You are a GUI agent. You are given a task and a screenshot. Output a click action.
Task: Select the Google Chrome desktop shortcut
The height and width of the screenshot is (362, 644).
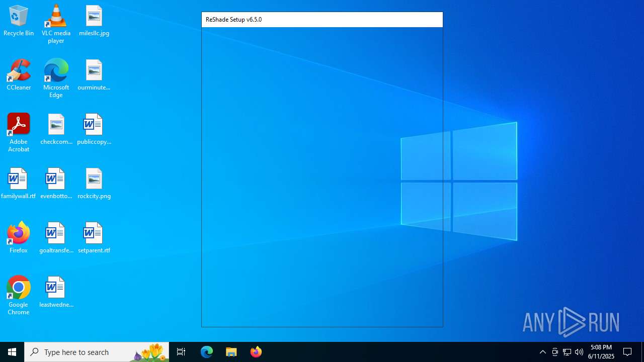tap(19, 296)
